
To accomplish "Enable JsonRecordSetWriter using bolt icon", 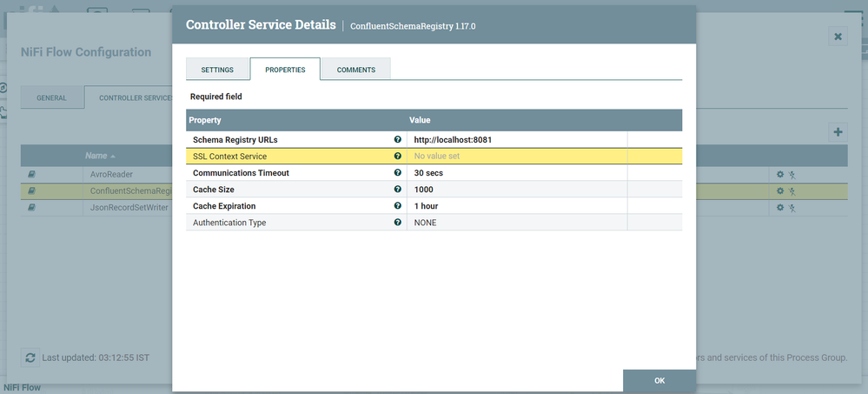I will pos(792,208).
